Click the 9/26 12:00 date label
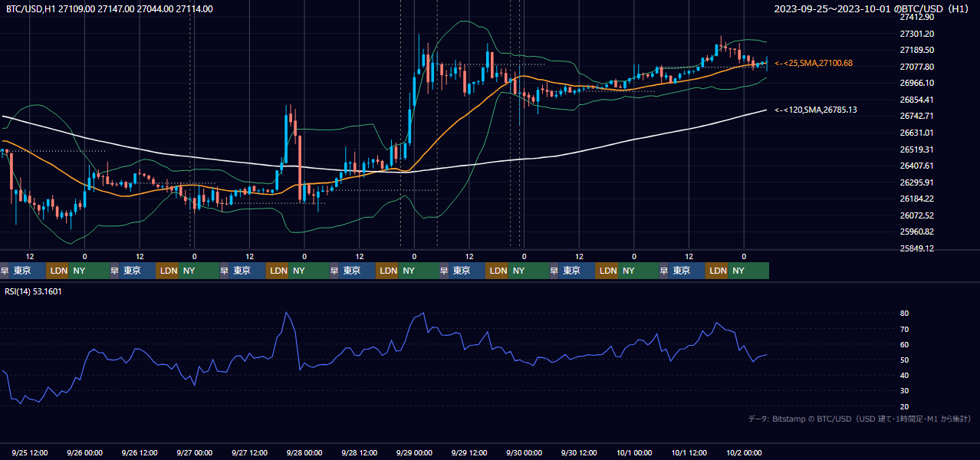 click(x=140, y=452)
